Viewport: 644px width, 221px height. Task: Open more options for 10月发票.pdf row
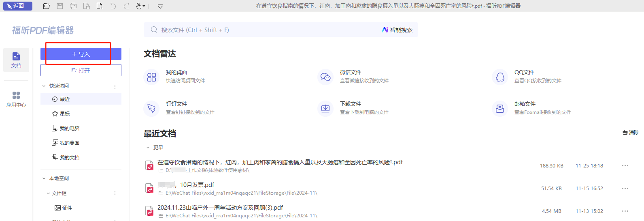pyautogui.click(x=625, y=188)
